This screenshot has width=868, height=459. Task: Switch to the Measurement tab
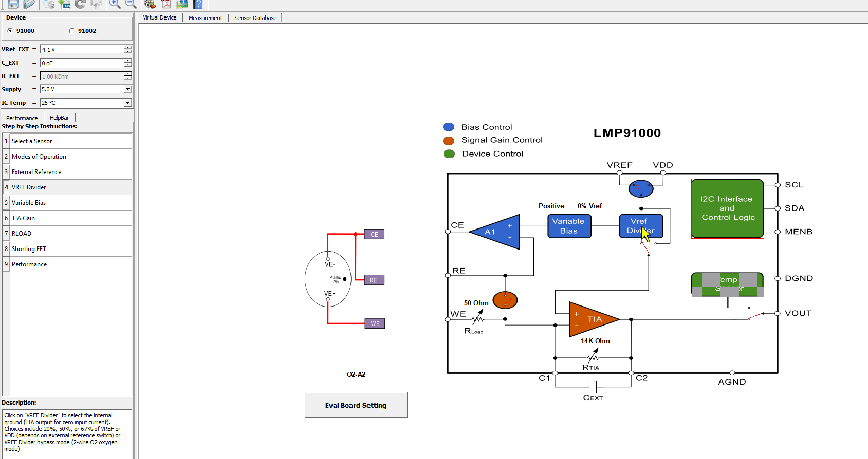click(205, 18)
